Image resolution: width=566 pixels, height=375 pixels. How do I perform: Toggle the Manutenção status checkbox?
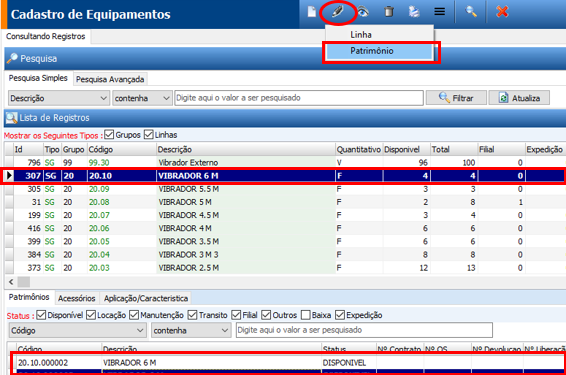click(x=134, y=315)
